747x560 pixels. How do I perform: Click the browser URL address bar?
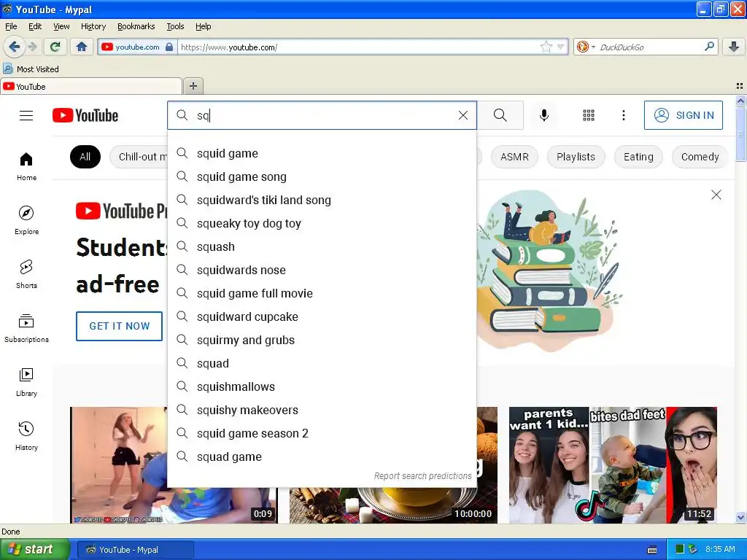click(357, 47)
